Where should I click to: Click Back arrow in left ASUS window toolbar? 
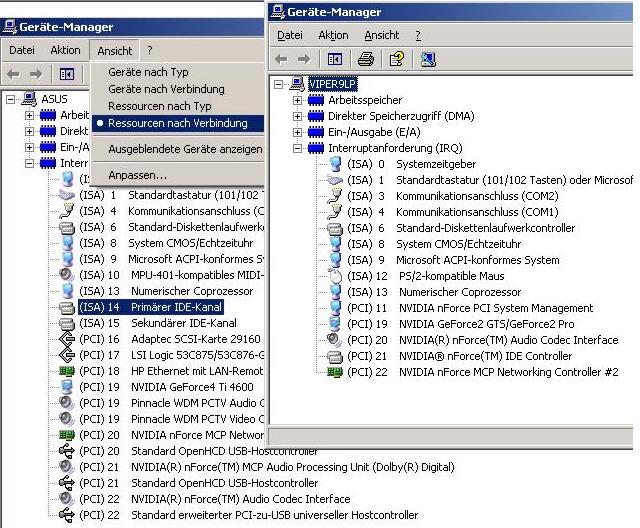pos(13,74)
